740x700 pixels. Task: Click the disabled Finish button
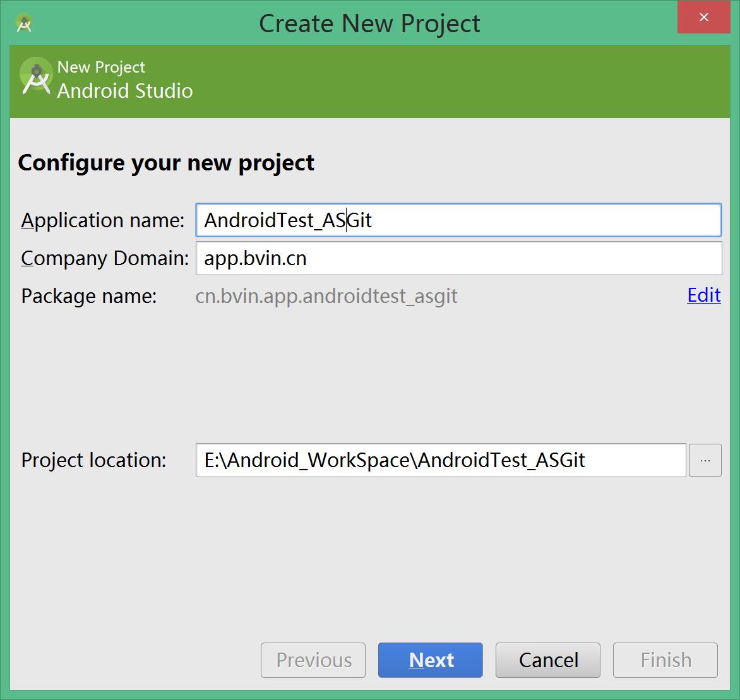click(665, 660)
